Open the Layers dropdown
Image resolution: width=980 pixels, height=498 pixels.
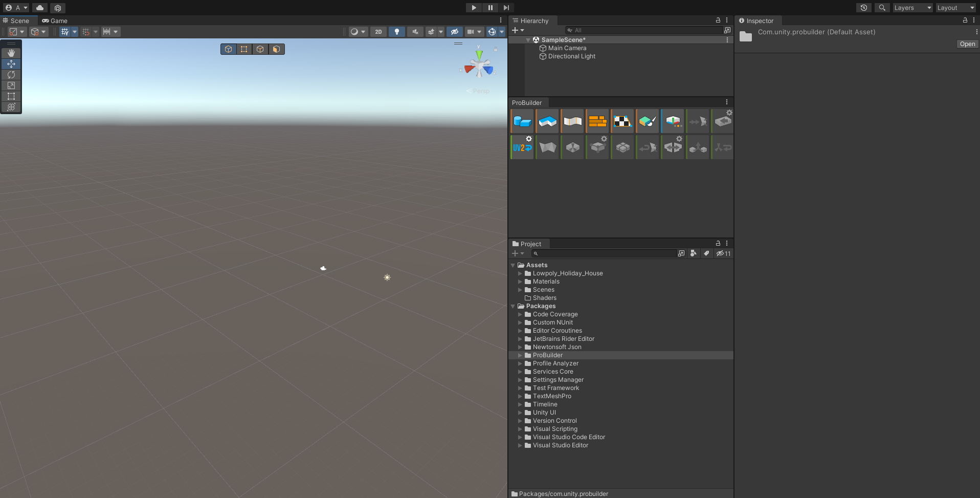click(912, 8)
